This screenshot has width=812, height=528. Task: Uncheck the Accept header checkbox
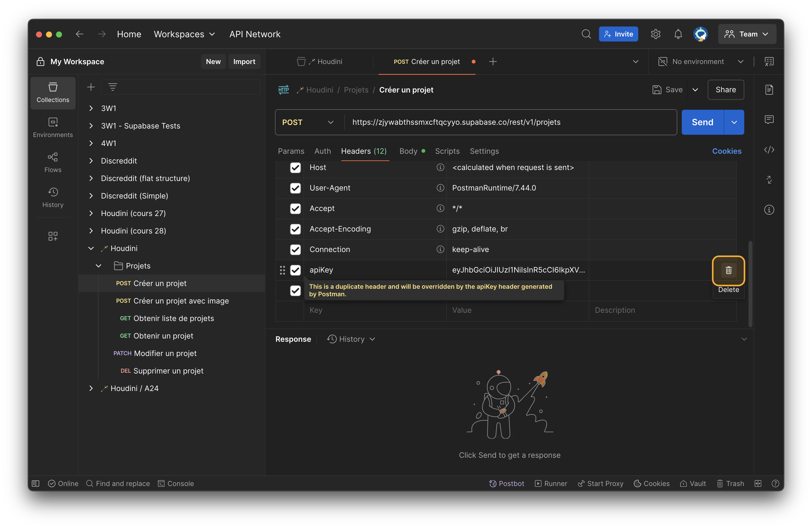pos(295,208)
